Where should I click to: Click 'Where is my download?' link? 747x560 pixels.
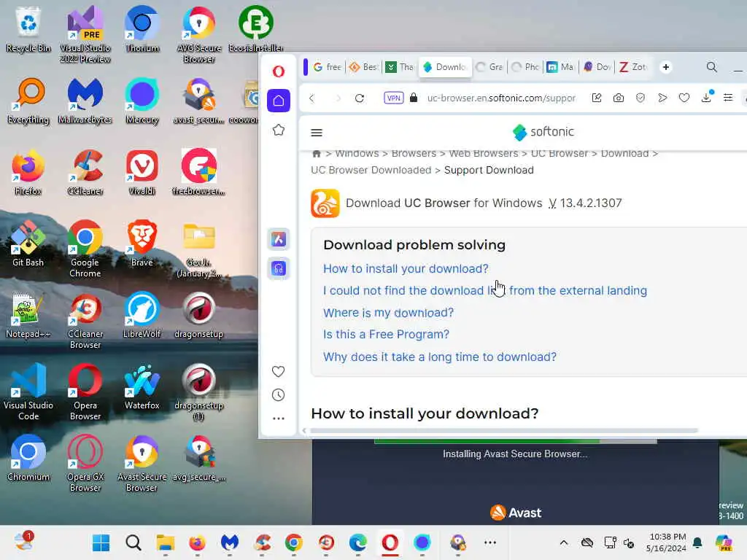388,313
